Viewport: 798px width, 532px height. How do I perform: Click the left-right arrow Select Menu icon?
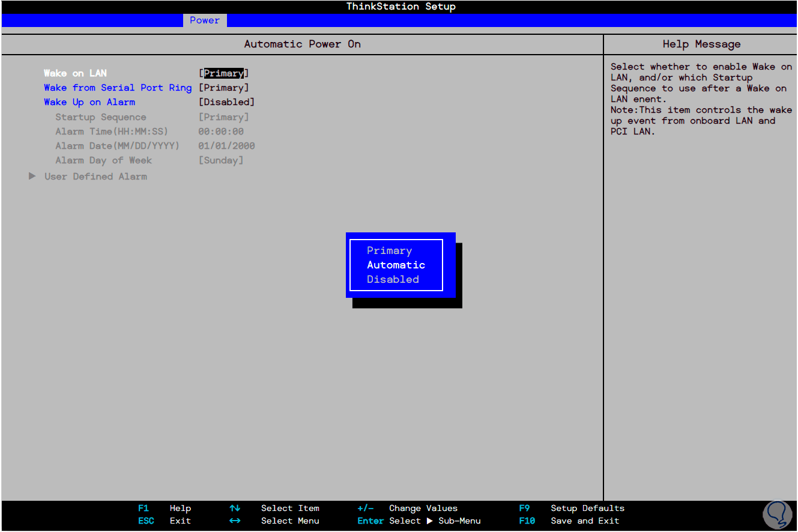[235, 521]
